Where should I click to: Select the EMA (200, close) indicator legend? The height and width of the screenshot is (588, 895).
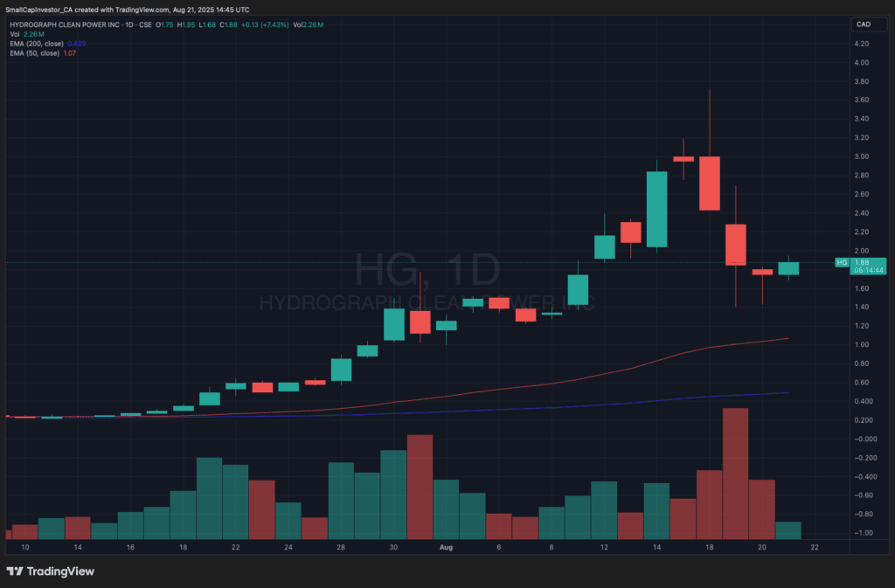pyautogui.click(x=48, y=44)
